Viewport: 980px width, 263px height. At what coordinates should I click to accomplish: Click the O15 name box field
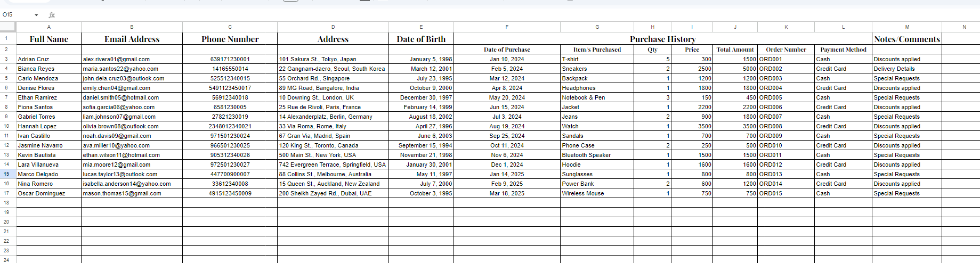pyautogui.click(x=16, y=15)
